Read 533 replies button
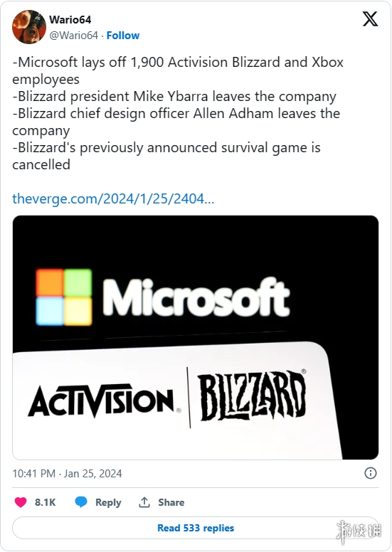 coord(196,528)
